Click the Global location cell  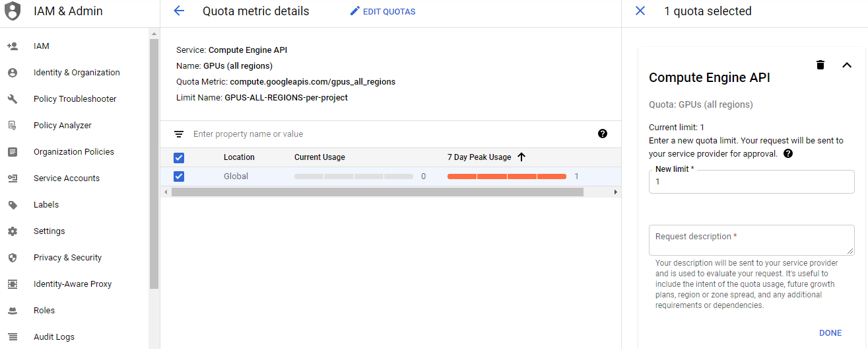tap(236, 176)
